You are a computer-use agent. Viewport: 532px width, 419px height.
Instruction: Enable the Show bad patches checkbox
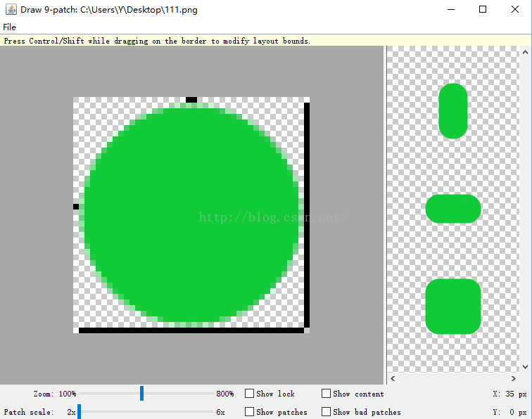coord(326,412)
